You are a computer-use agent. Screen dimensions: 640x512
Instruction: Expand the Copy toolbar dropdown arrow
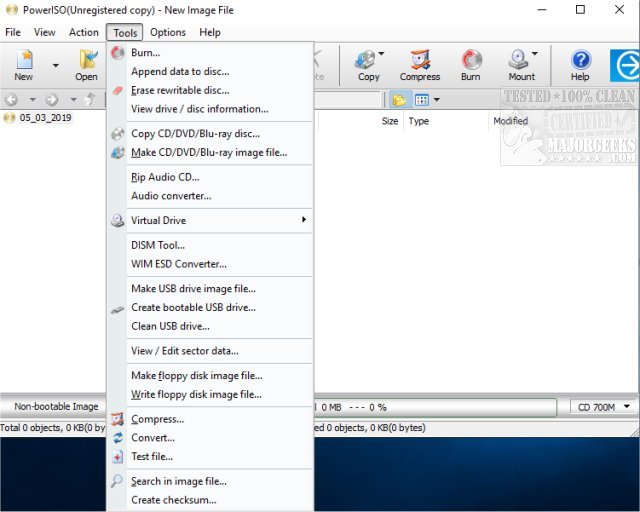[381, 53]
